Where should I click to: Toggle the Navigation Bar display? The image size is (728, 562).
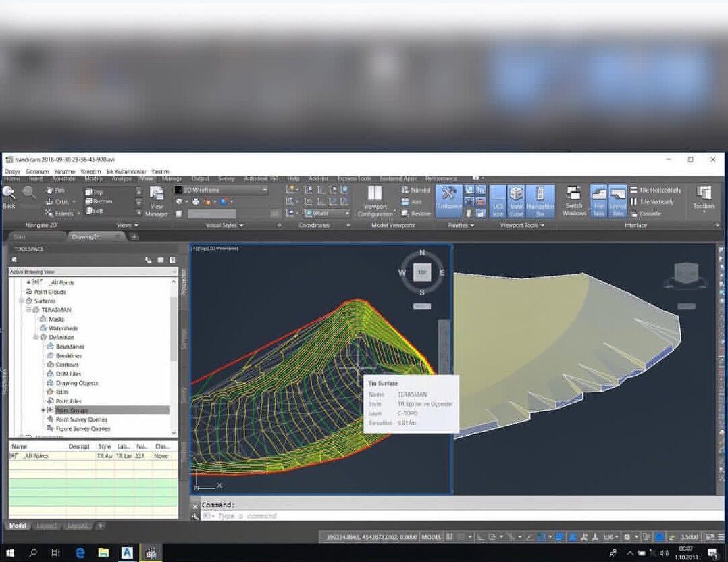click(x=540, y=201)
